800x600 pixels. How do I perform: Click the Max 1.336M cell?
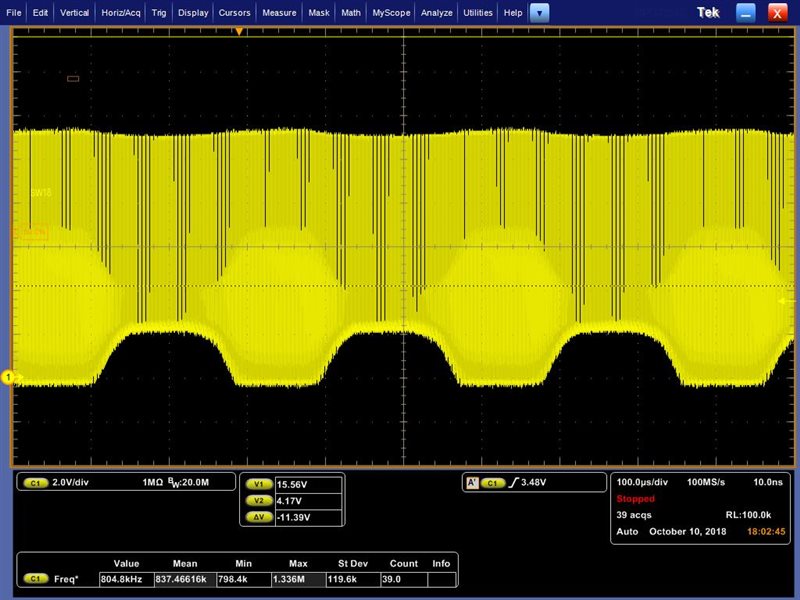pyautogui.click(x=298, y=580)
